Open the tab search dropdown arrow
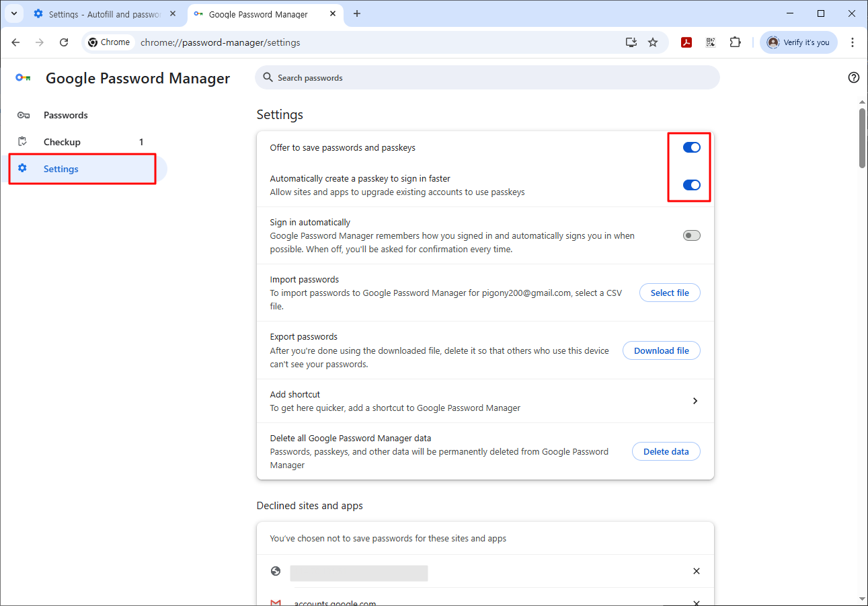Viewport: 868px width, 606px height. tap(13, 13)
